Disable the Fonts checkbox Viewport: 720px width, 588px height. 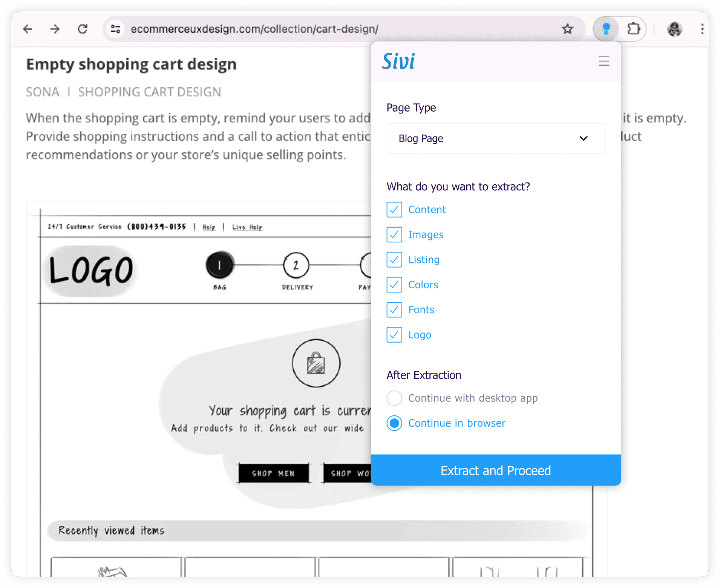(x=394, y=310)
